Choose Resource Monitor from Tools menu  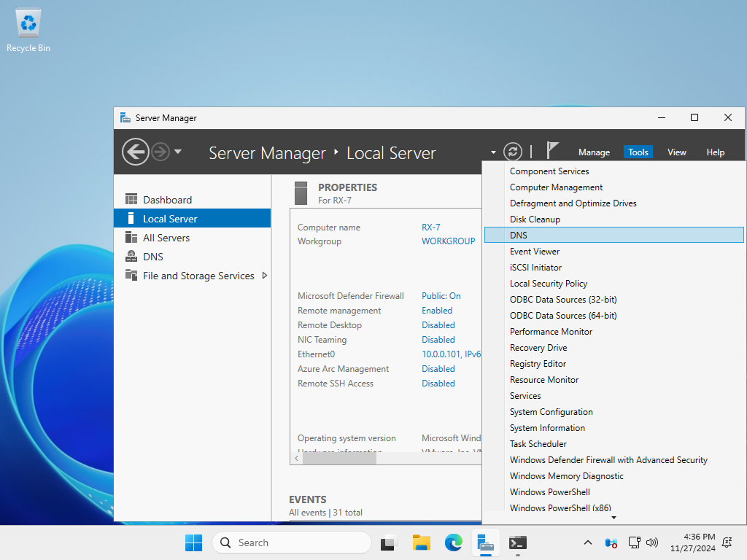(x=614, y=379)
